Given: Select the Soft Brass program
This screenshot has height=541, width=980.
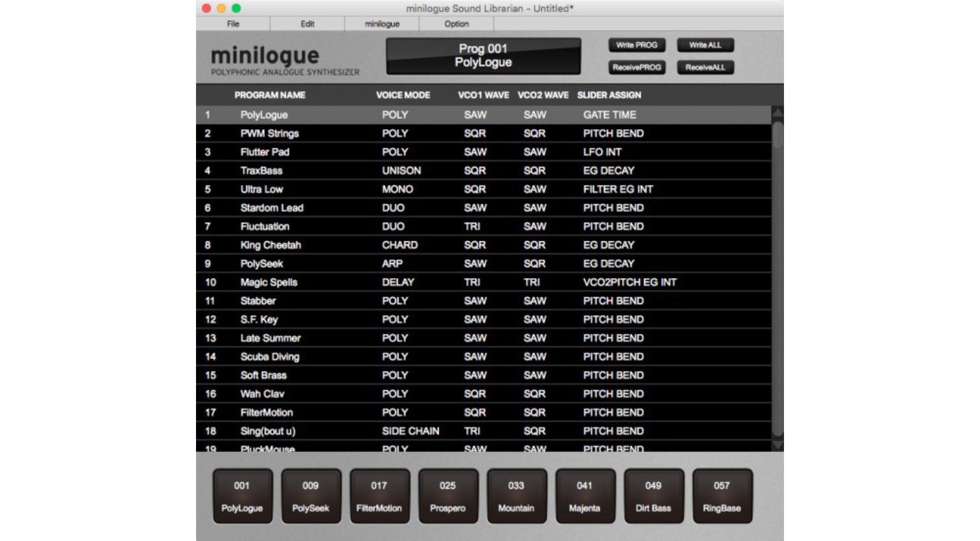Looking at the screenshot, I should tap(484, 375).
